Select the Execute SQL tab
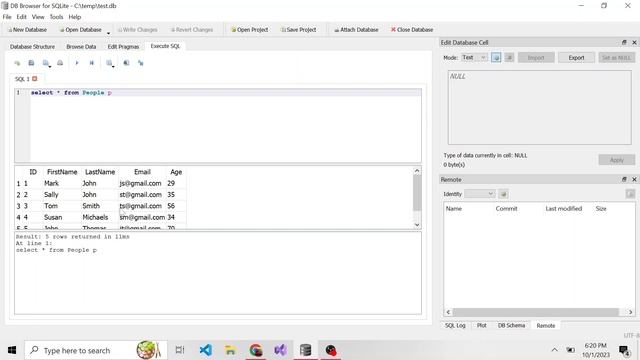640x360 pixels. 165,46
